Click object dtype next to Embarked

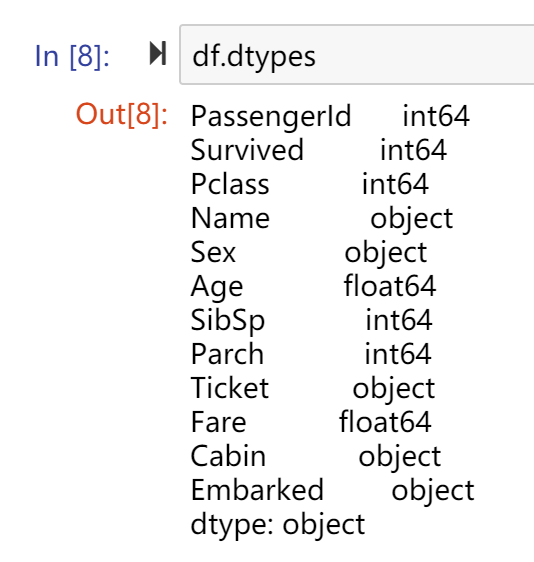point(433,491)
